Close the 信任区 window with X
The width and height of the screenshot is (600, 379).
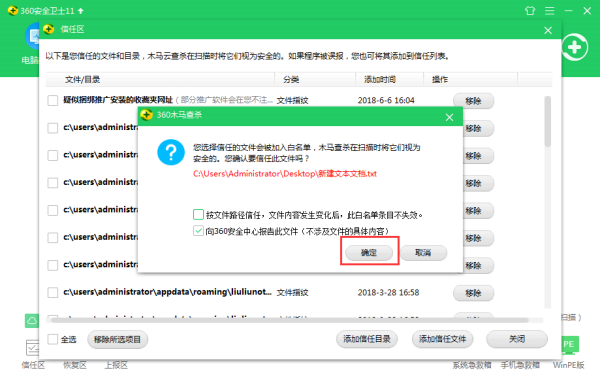coord(548,30)
